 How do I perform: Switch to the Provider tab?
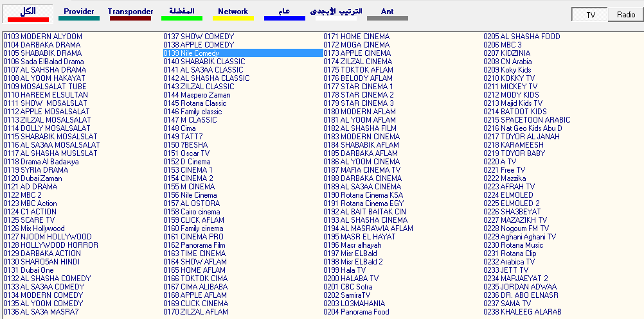click(79, 13)
